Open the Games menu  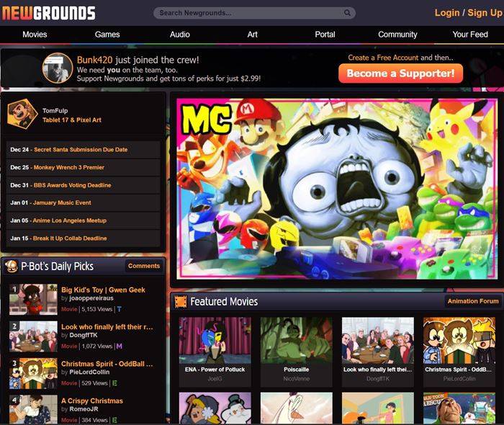107,35
